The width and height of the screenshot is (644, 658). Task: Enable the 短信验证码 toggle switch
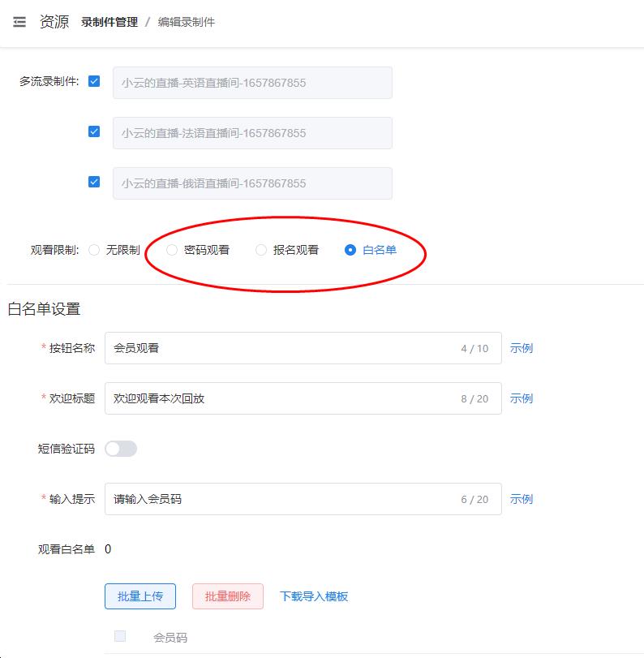(121, 449)
